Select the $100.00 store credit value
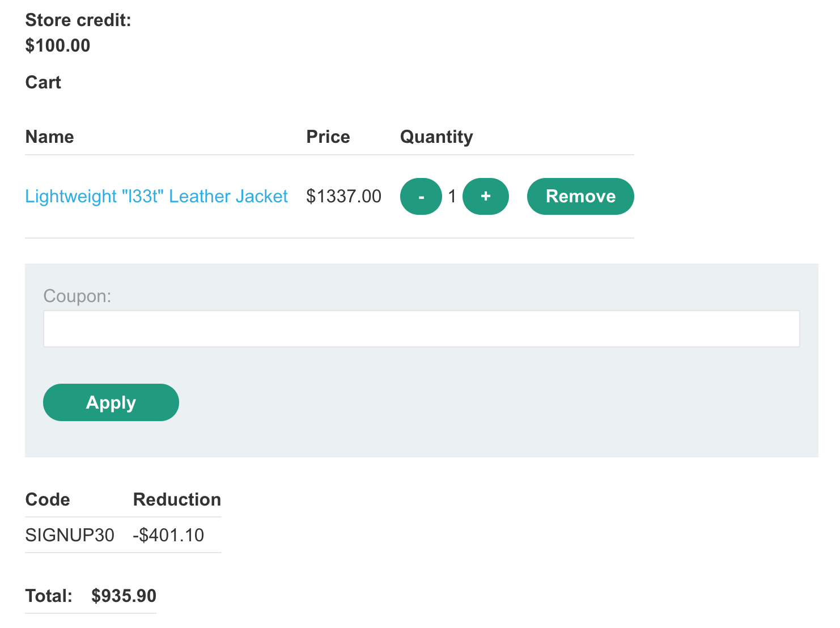Screen dimensions: 840x628 pyautogui.click(x=58, y=45)
